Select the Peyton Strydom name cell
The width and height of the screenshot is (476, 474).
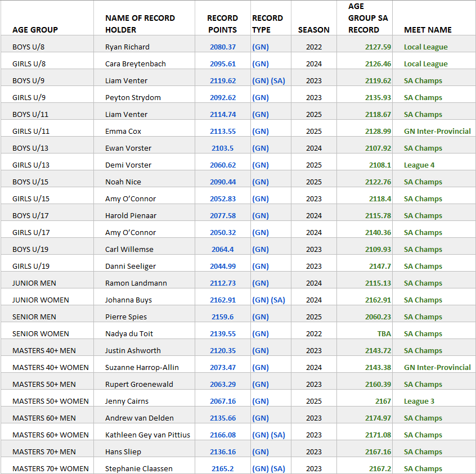pos(133,98)
